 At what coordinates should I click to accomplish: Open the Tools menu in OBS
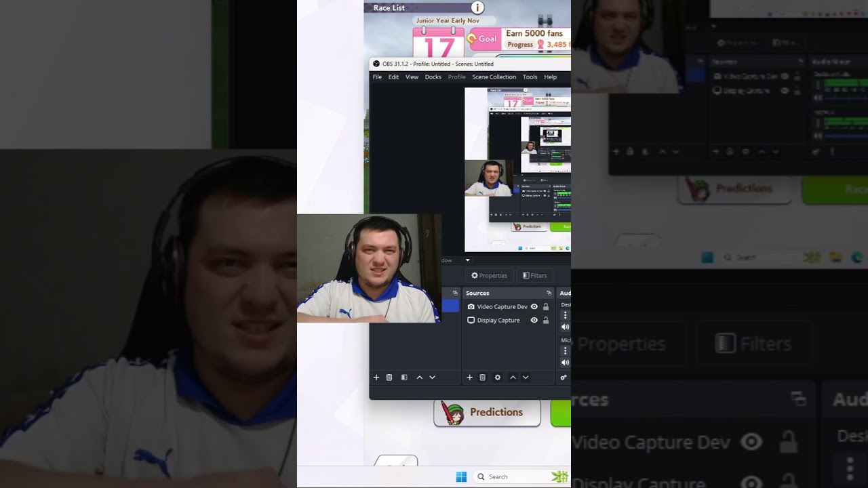tap(530, 77)
